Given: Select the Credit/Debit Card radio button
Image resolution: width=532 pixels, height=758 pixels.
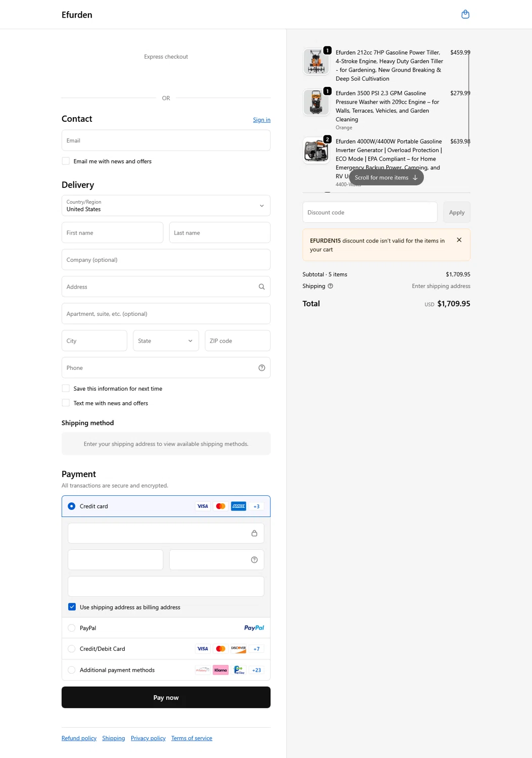Looking at the screenshot, I should [71, 649].
